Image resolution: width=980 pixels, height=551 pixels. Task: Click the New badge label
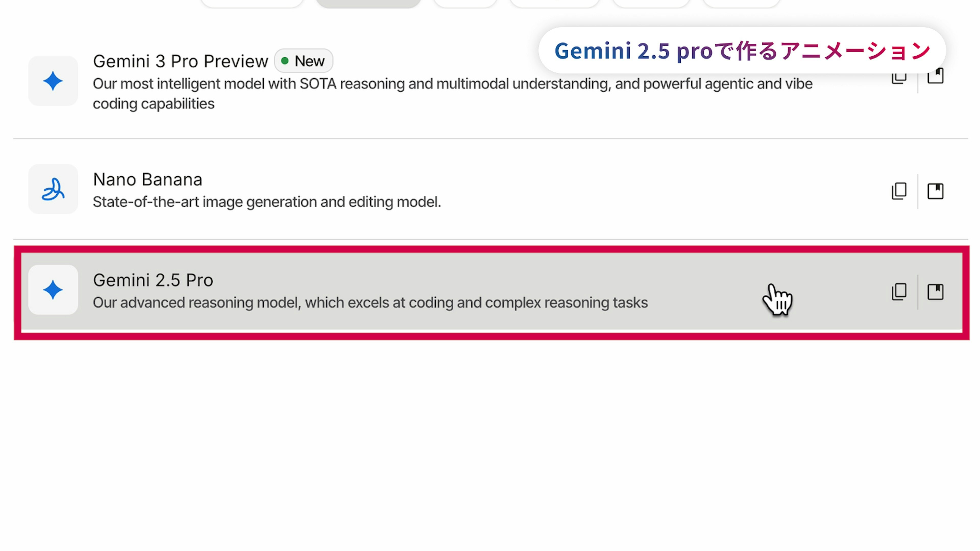coord(309,61)
